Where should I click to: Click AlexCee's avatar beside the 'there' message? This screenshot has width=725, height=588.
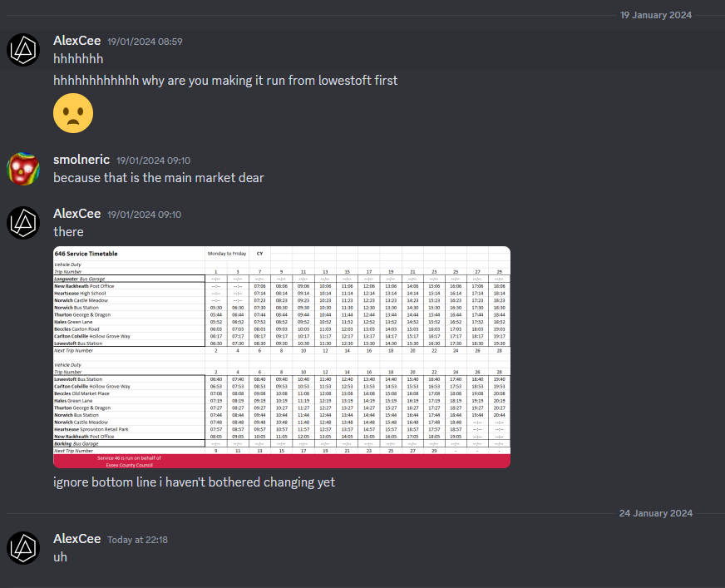click(23, 223)
